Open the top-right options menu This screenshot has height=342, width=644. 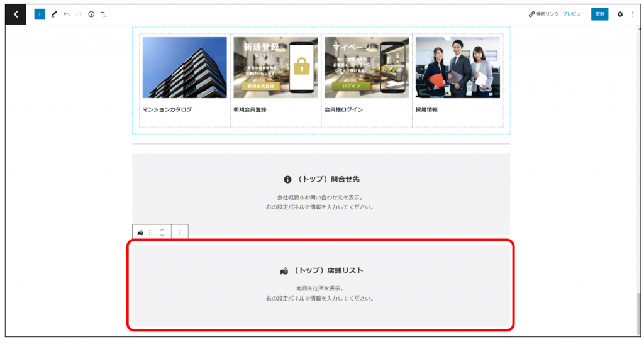pos(633,14)
